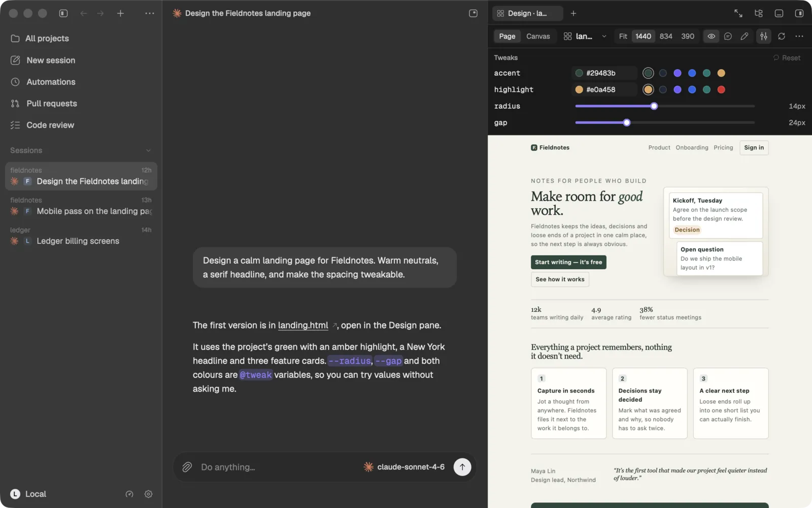812x508 pixels.
Task: Open the landing.html link
Action: pyautogui.click(x=303, y=325)
